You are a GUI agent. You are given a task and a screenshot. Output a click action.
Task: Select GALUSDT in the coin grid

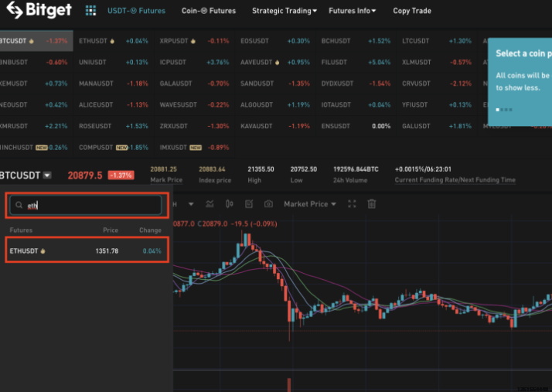point(437,126)
